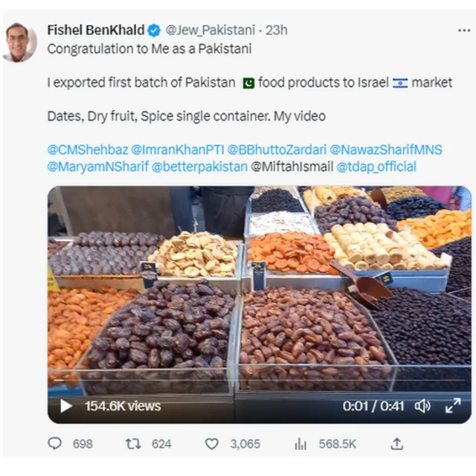
Task: Open the Fishel BenKhald display name
Action: (x=96, y=30)
